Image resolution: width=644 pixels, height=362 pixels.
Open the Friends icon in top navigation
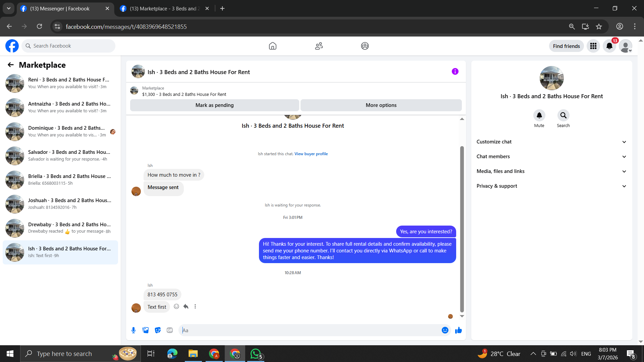(319, 46)
